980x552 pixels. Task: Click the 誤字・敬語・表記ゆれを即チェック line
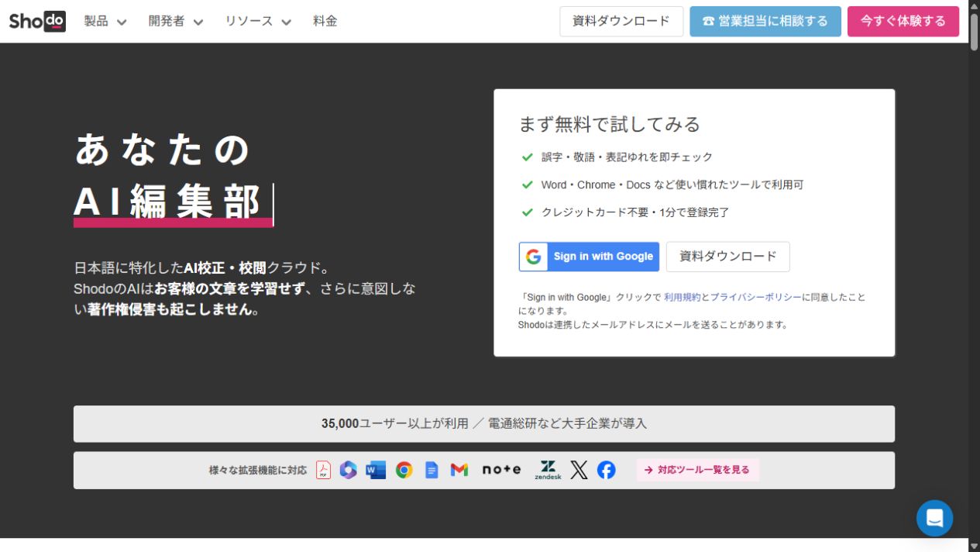point(627,157)
